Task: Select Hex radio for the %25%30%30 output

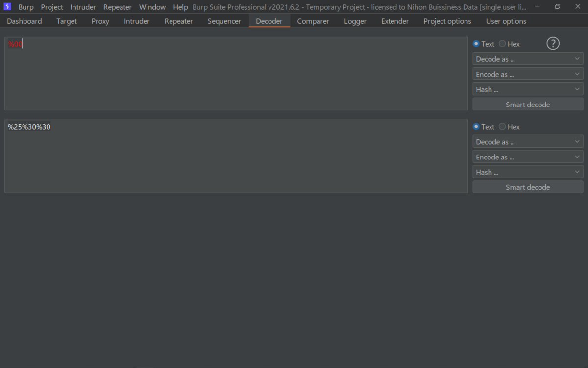Action: pos(510,127)
